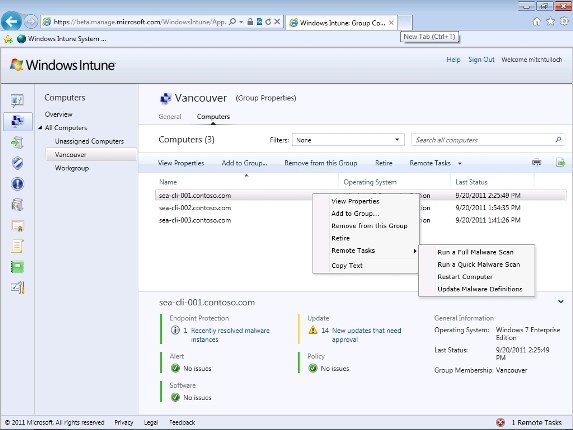Click the search magnifier in computer search box
Image resolution: width=573 pixels, height=430 pixels.
(558, 140)
